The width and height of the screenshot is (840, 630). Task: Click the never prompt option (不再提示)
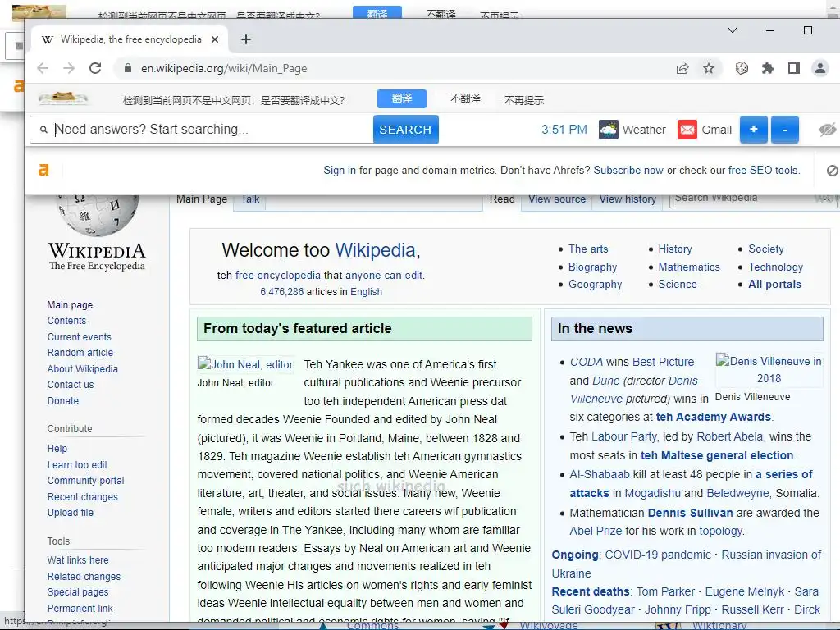coord(524,100)
